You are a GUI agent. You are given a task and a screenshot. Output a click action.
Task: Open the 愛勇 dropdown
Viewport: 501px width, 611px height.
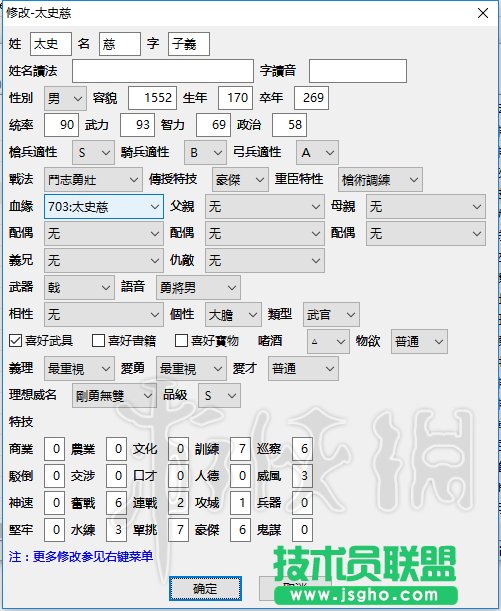(191, 369)
